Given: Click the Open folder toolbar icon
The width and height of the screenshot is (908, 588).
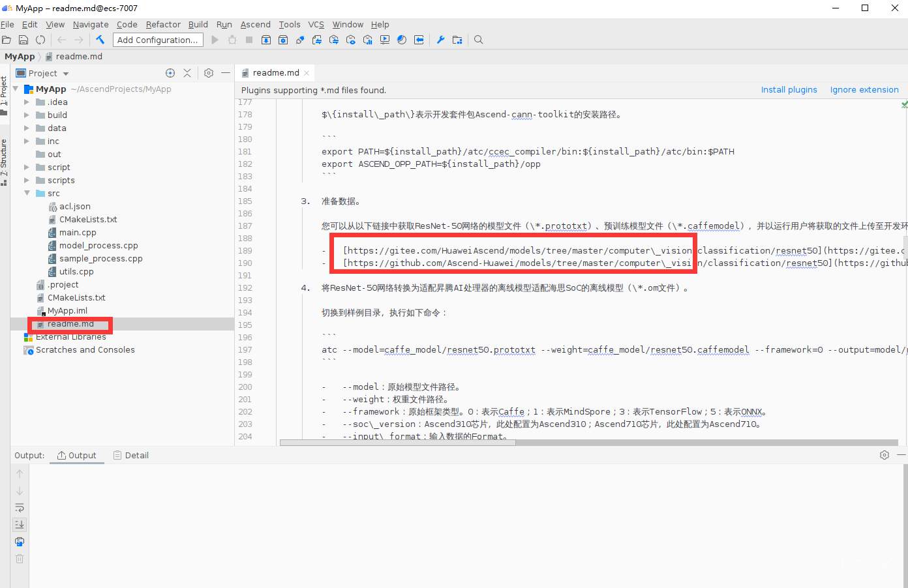Looking at the screenshot, I should [7, 40].
